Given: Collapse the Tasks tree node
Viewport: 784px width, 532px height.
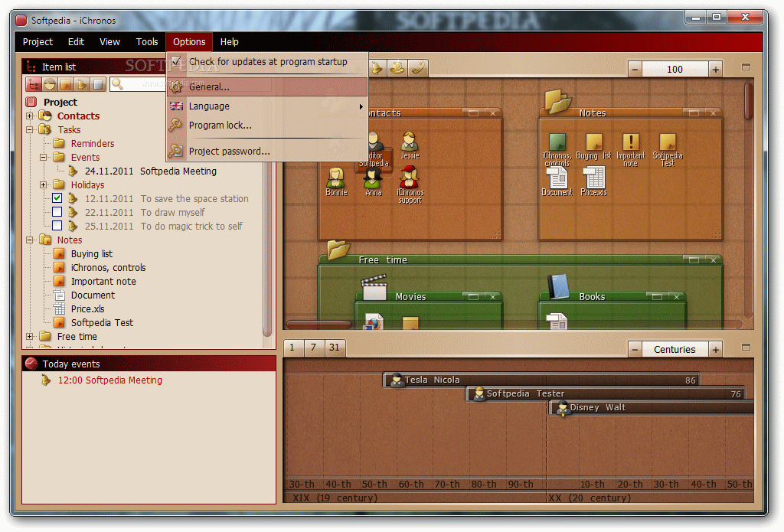Looking at the screenshot, I should click(30, 129).
